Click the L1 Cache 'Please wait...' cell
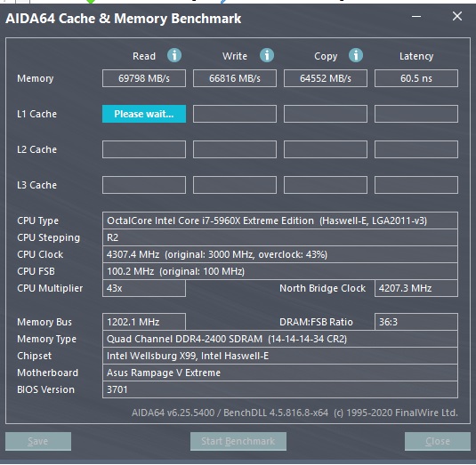This screenshot has width=476, height=465. [144, 114]
